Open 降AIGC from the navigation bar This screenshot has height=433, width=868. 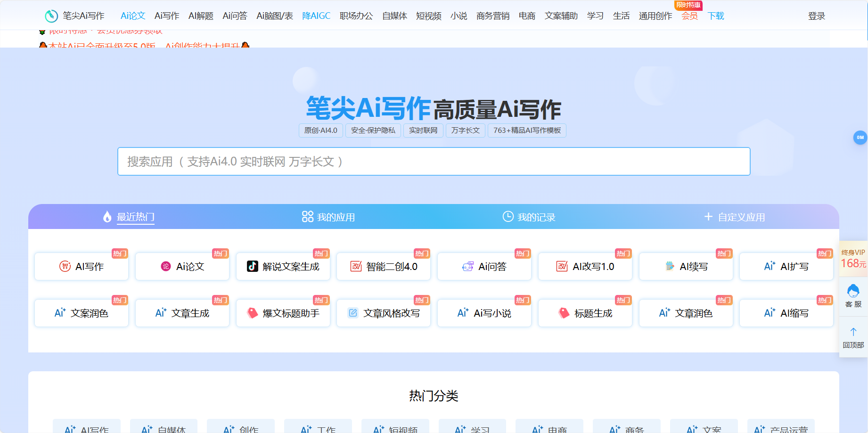[316, 16]
